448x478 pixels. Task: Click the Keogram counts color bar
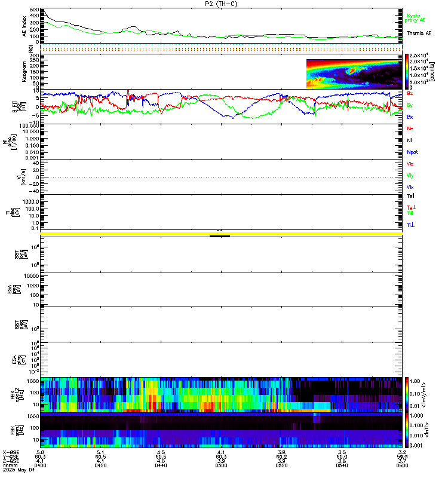click(407, 71)
